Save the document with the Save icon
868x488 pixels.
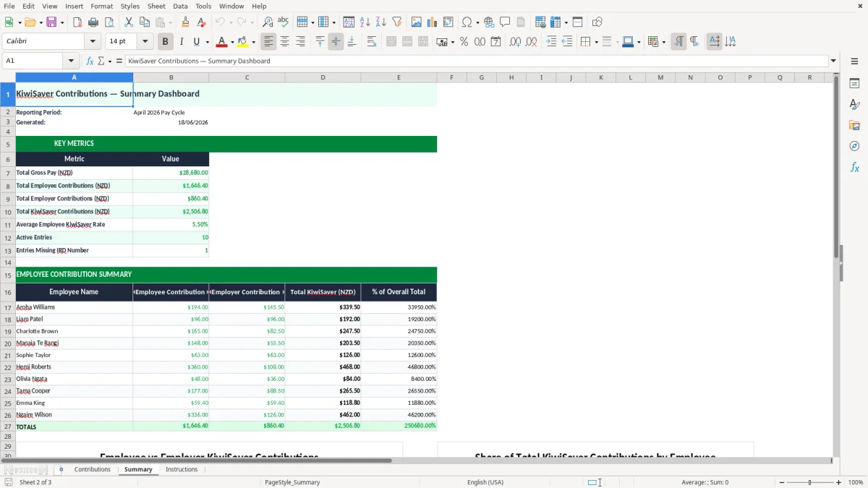pos(51,22)
